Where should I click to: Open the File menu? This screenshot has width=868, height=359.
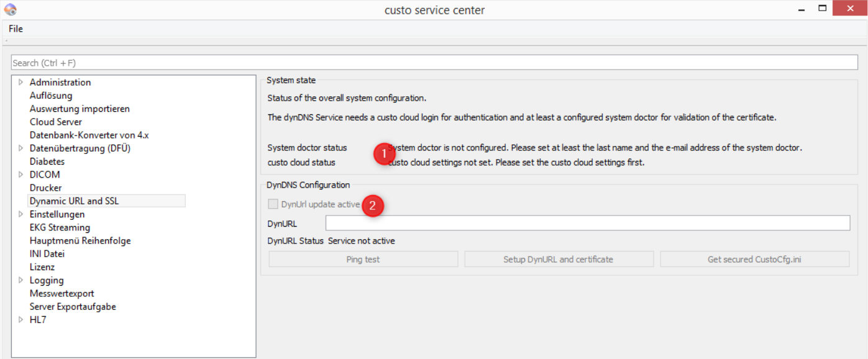point(16,29)
